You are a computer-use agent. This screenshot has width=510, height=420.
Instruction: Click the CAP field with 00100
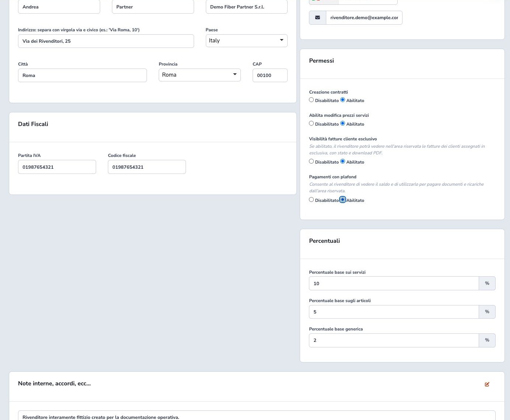tap(270, 75)
